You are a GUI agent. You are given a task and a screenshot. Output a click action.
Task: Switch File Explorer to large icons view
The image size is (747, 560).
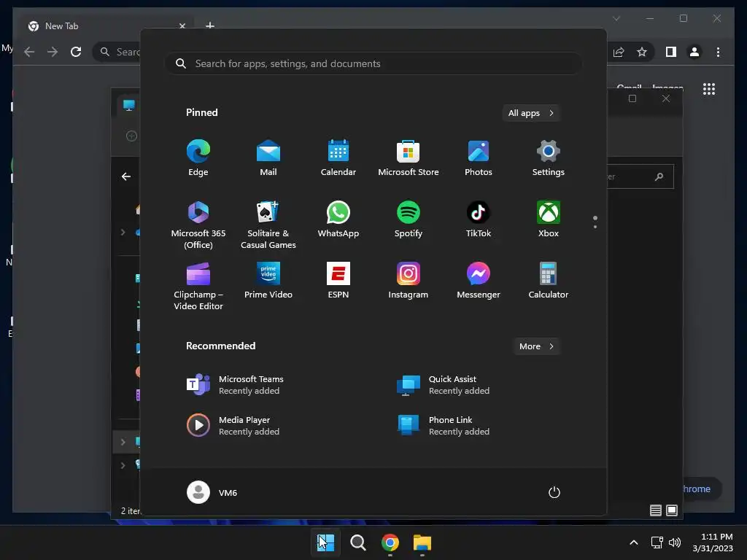click(x=672, y=510)
